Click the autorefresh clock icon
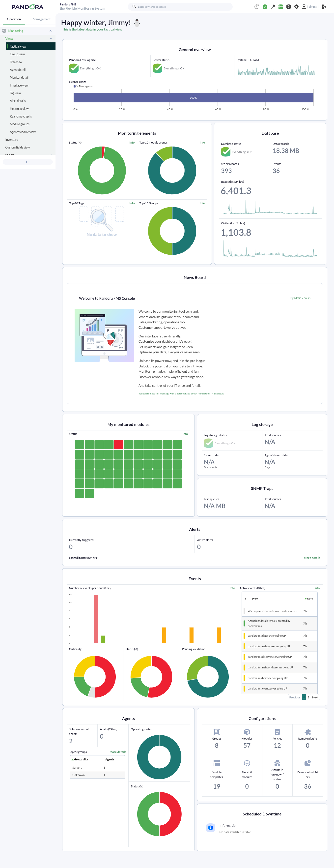The width and height of the screenshot is (334, 868). [256, 7]
